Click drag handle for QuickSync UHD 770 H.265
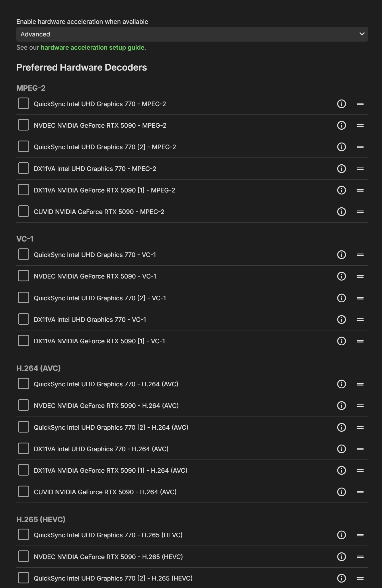The height and width of the screenshot is (588, 382). click(x=360, y=535)
